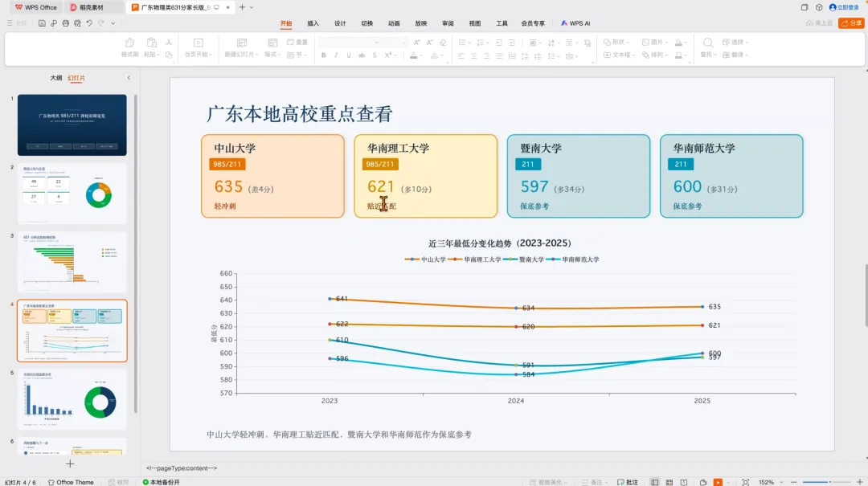Open the Picture (图片) dropdown
This screenshot has width=868, height=486.
click(x=654, y=42)
